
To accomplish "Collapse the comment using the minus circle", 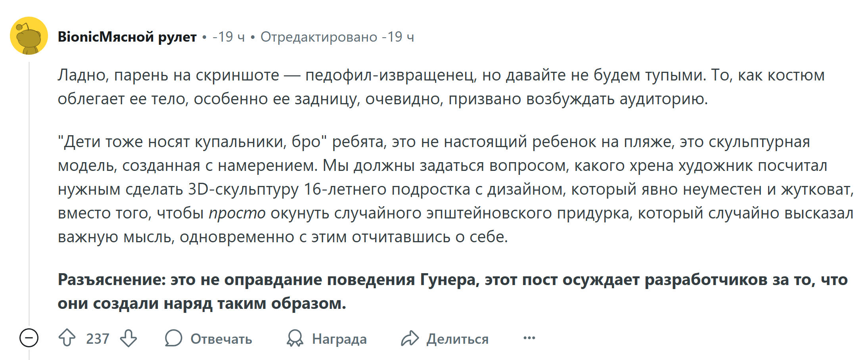I will point(29,338).
